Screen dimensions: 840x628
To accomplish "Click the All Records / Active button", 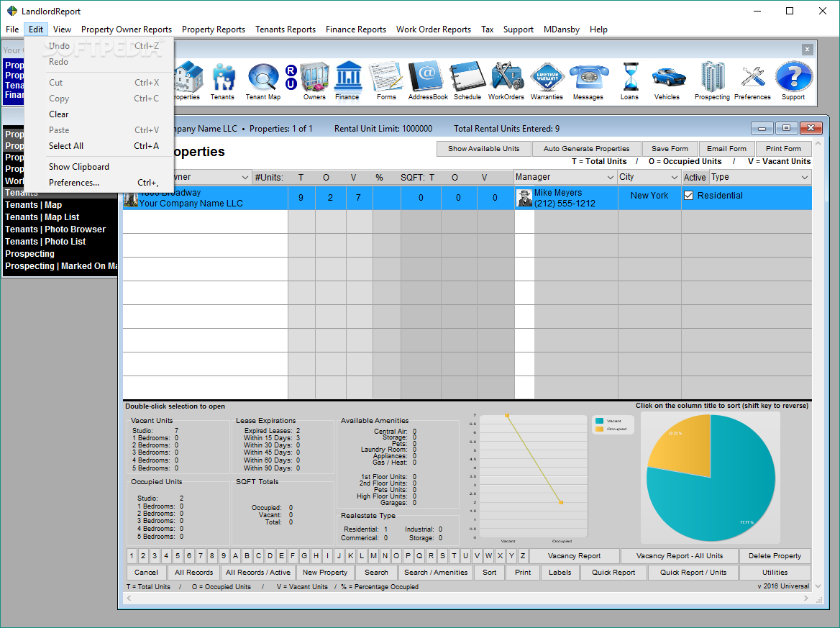I will click(257, 573).
